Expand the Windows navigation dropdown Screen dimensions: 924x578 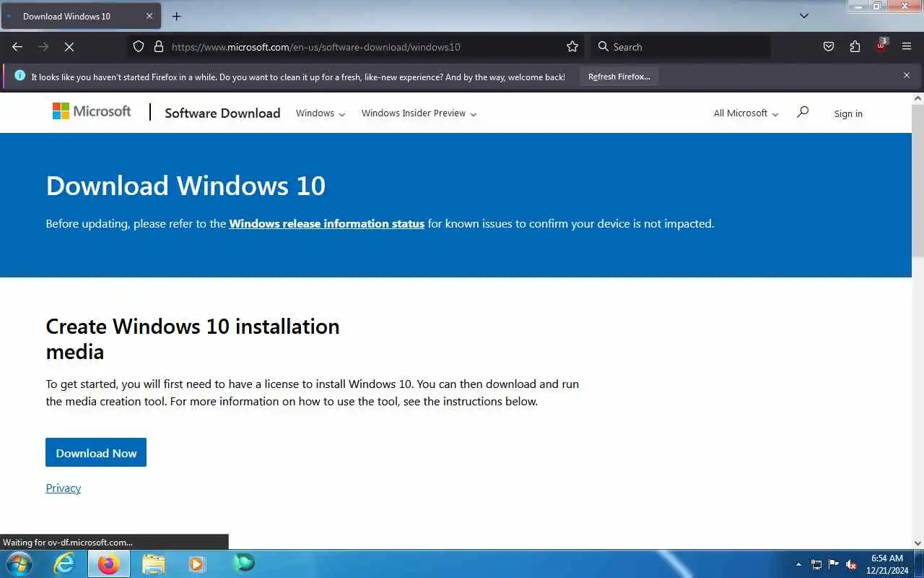pos(321,113)
